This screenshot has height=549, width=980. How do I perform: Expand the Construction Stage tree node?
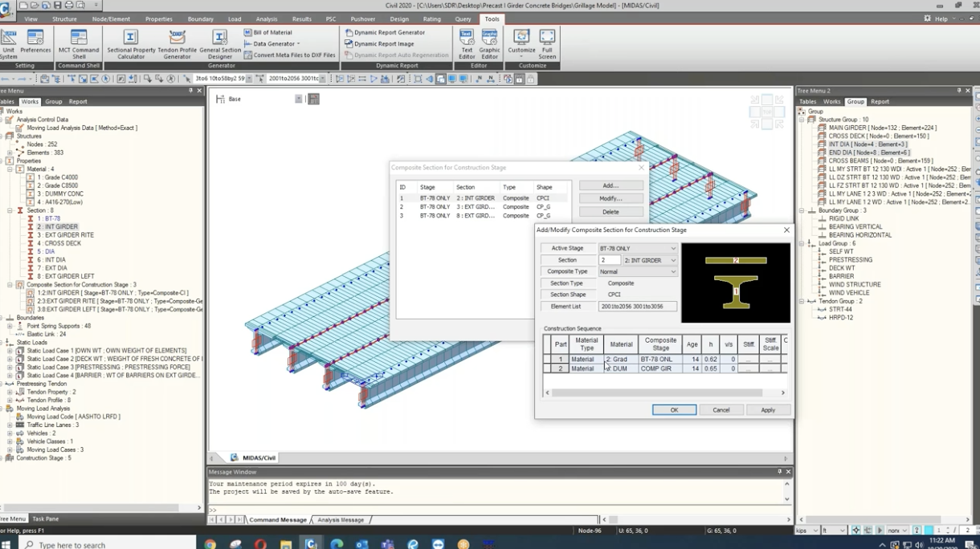[x=2, y=458]
